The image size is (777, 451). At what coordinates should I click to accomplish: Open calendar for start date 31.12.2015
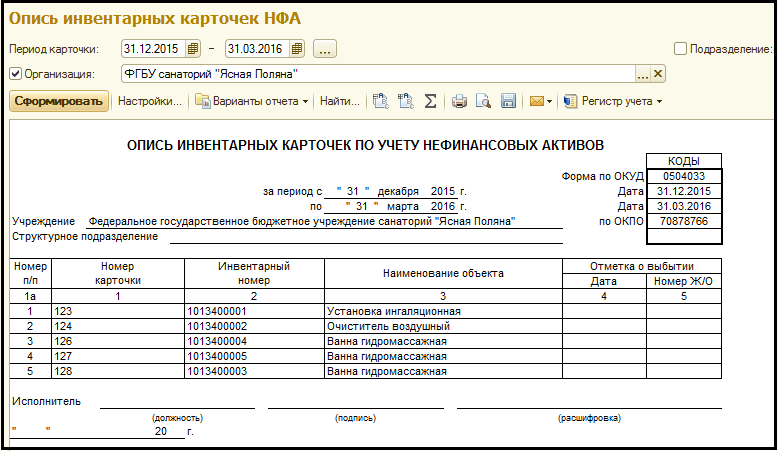coord(193,49)
